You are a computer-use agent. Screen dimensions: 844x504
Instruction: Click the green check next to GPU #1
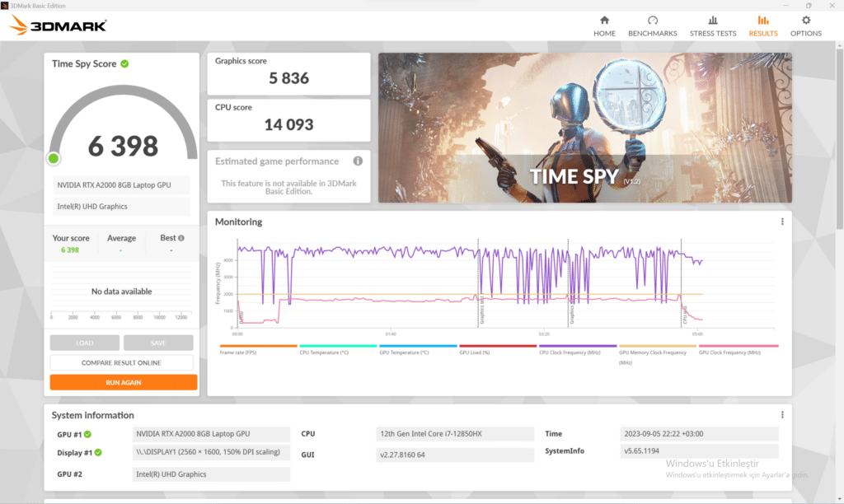click(x=87, y=434)
